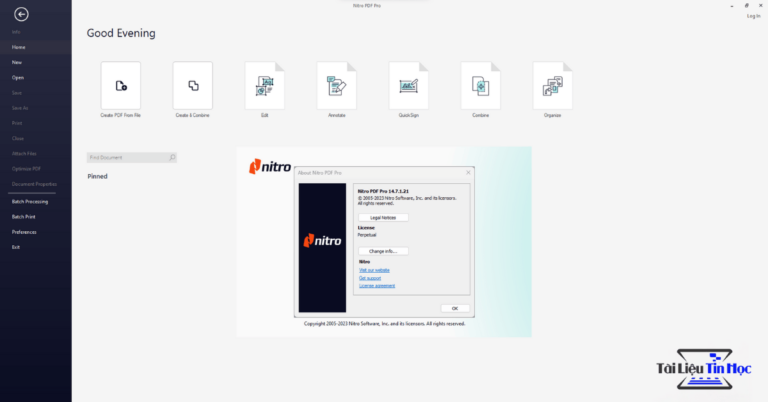768x402 pixels.
Task: Open the License agreement link
Action: [x=376, y=285]
